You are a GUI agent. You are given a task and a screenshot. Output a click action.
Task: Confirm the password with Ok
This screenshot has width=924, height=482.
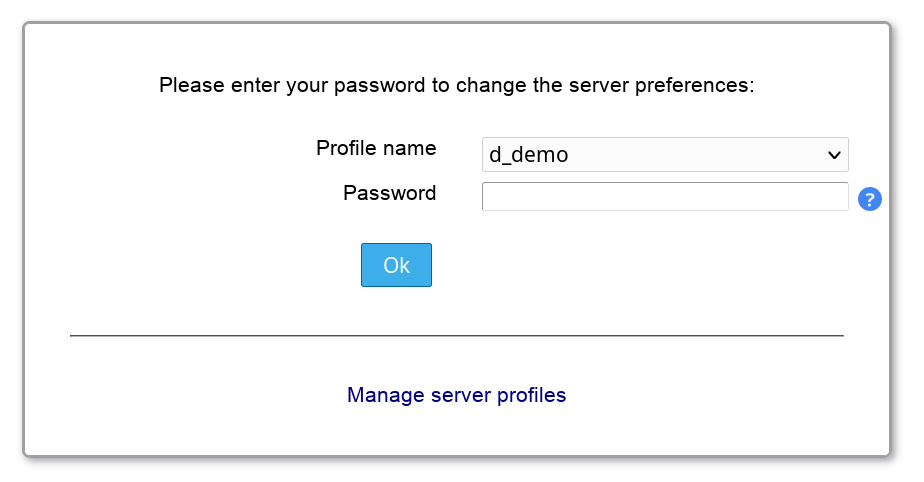point(396,265)
